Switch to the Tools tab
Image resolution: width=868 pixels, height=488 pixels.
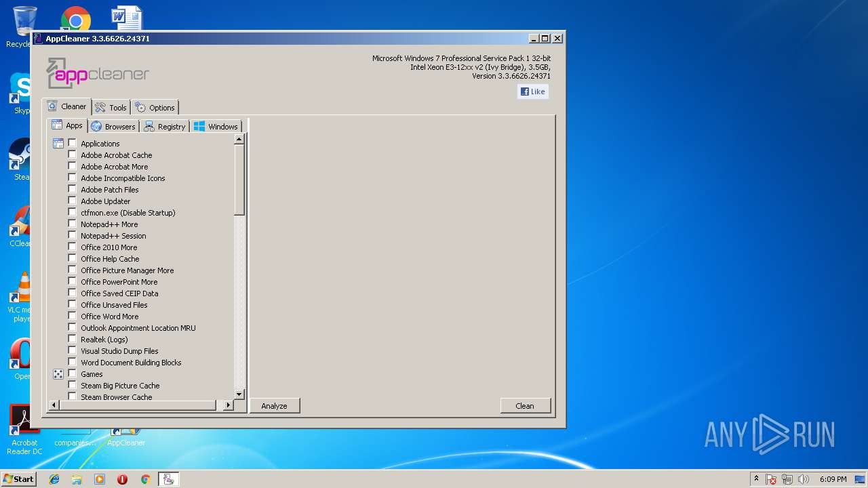click(x=111, y=108)
